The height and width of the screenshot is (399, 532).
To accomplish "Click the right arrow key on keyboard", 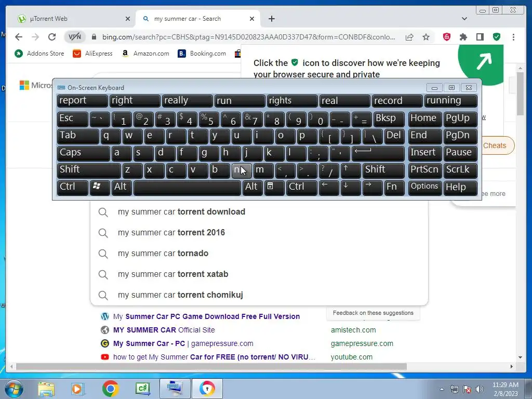I will [x=372, y=187].
